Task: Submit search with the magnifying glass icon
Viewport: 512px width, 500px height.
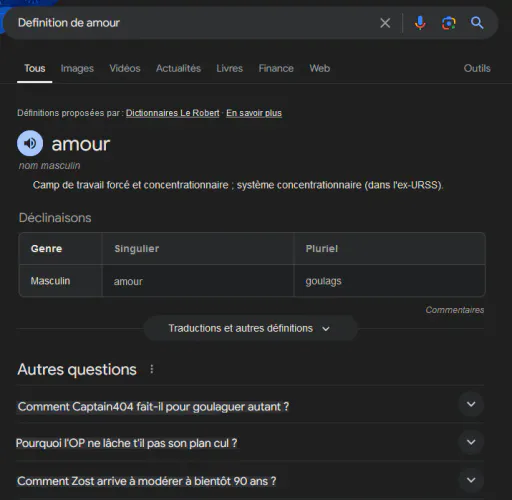Action: pyautogui.click(x=477, y=23)
